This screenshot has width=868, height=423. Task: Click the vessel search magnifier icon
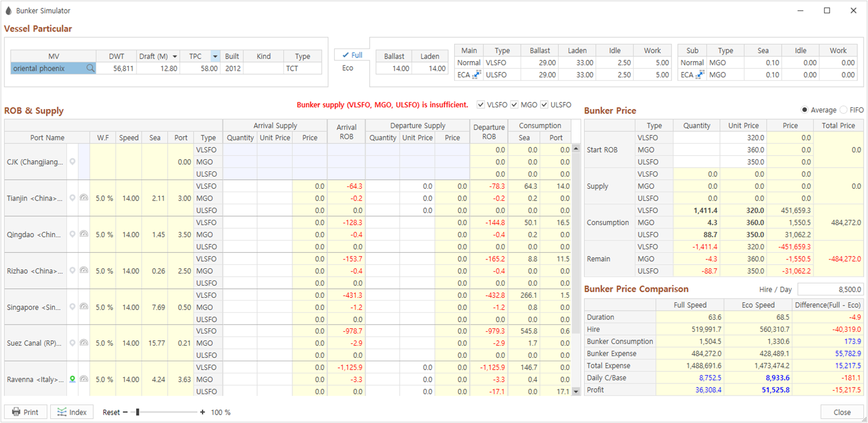pyautogui.click(x=90, y=68)
